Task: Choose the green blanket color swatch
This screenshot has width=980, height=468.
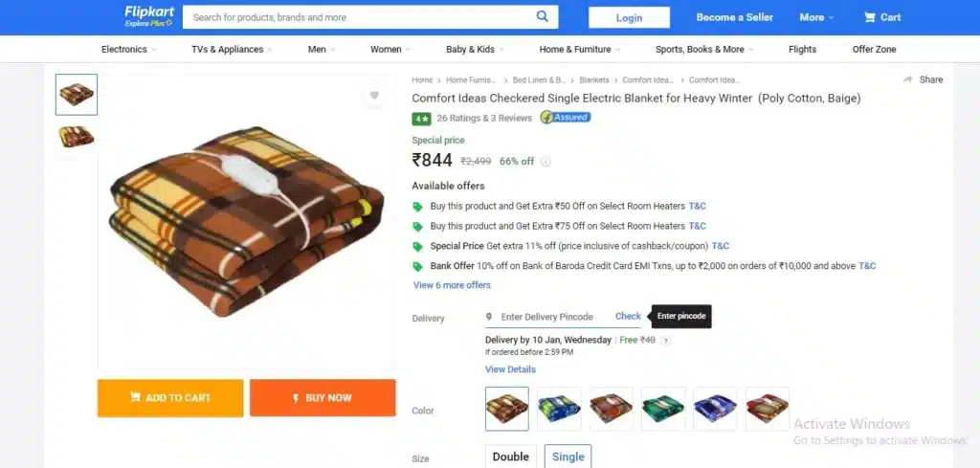Action: coord(663,409)
